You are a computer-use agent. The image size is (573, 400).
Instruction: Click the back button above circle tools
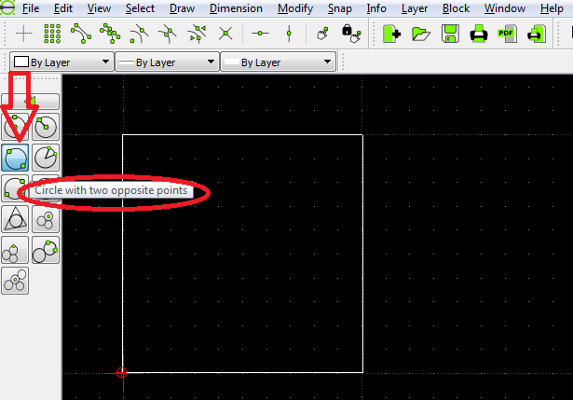(x=30, y=101)
